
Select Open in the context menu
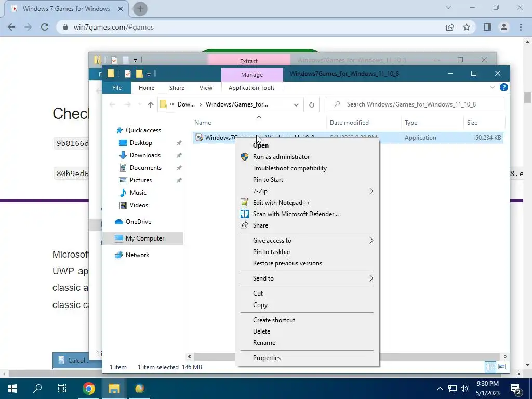[261, 145]
